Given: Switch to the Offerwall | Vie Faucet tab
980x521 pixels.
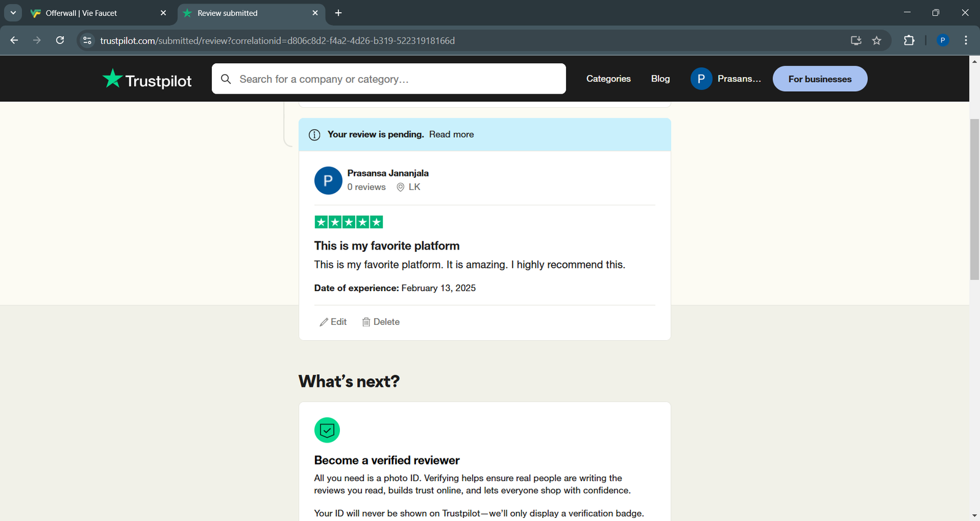Looking at the screenshot, I should coord(98,13).
